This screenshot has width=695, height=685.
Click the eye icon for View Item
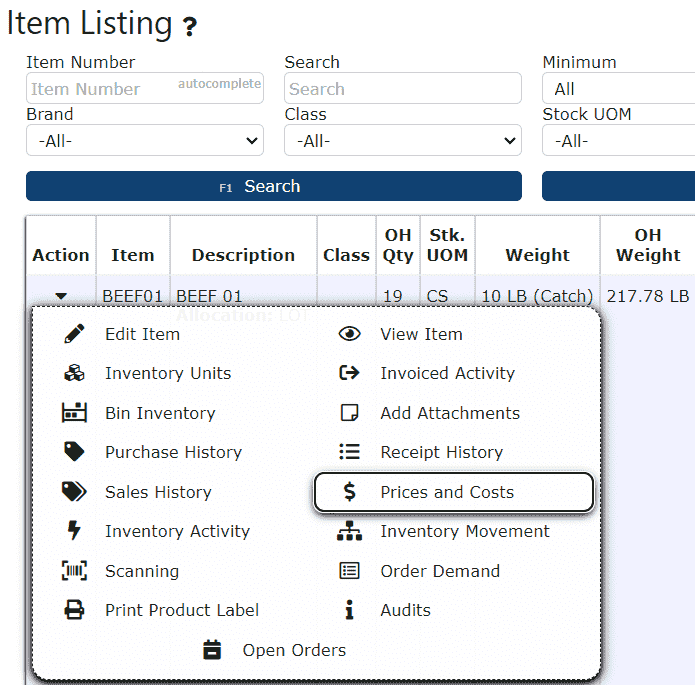click(349, 334)
